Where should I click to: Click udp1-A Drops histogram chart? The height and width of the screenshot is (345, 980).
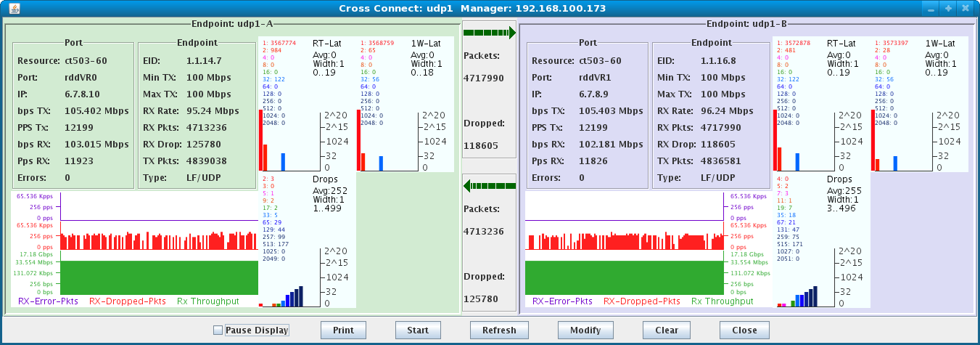coord(290,277)
